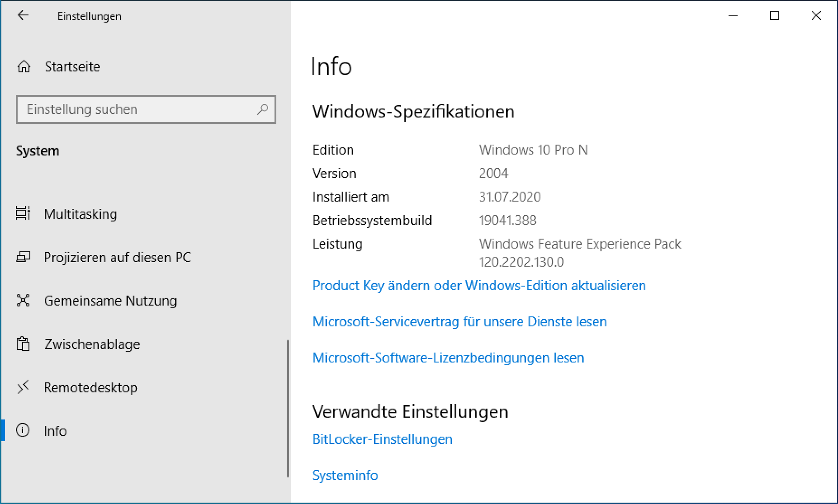
Task: Click the Multitasking icon
Action: coord(23,213)
